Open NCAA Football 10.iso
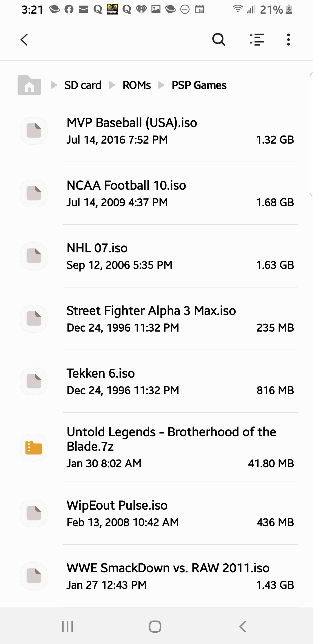Viewport: 313px width, 644px height. (126, 186)
